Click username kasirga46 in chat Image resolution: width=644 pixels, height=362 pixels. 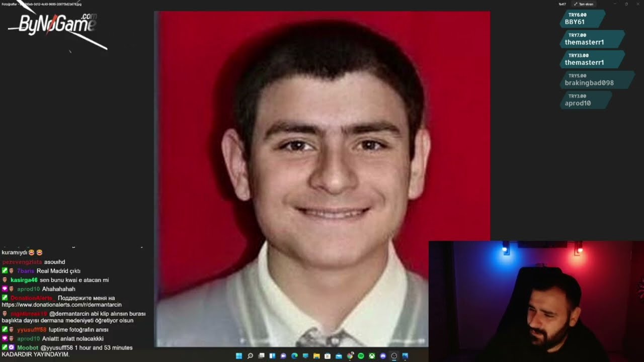24,280
